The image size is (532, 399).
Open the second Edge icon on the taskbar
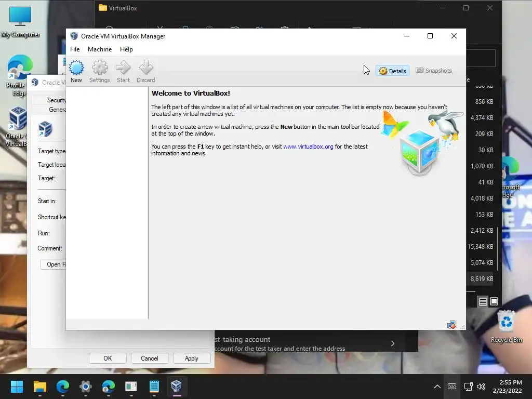click(x=109, y=387)
